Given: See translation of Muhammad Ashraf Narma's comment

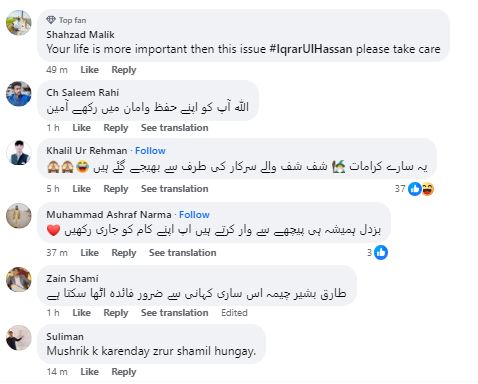Looking at the screenshot, I should [182, 253].
